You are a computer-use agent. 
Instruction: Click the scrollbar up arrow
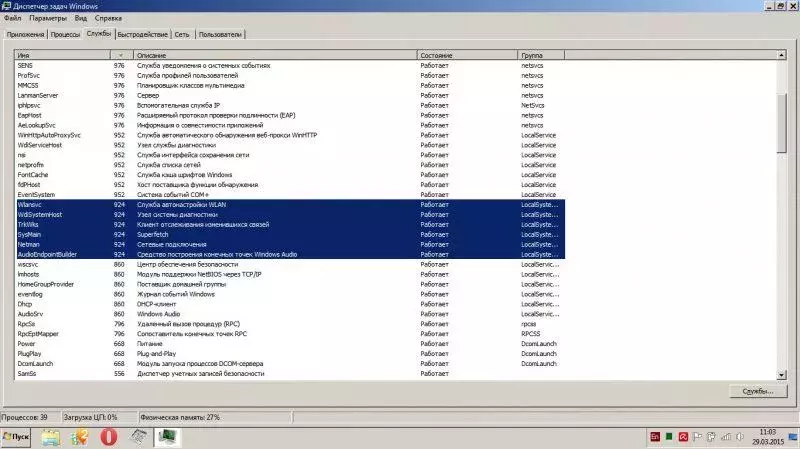click(x=782, y=55)
